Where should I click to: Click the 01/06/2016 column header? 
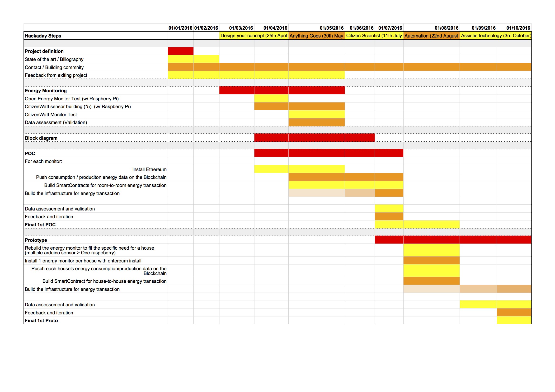click(x=362, y=28)
